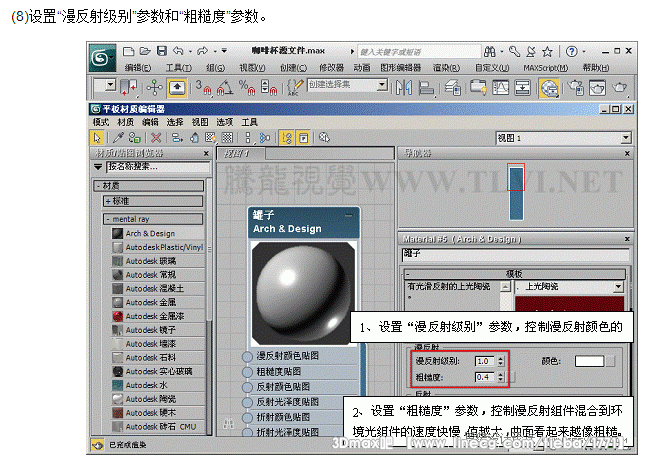Image resolution: width=653 pixels, height=460 pixels.
Task: Click Show Map in Viewport icon
Action: (211, 137)
